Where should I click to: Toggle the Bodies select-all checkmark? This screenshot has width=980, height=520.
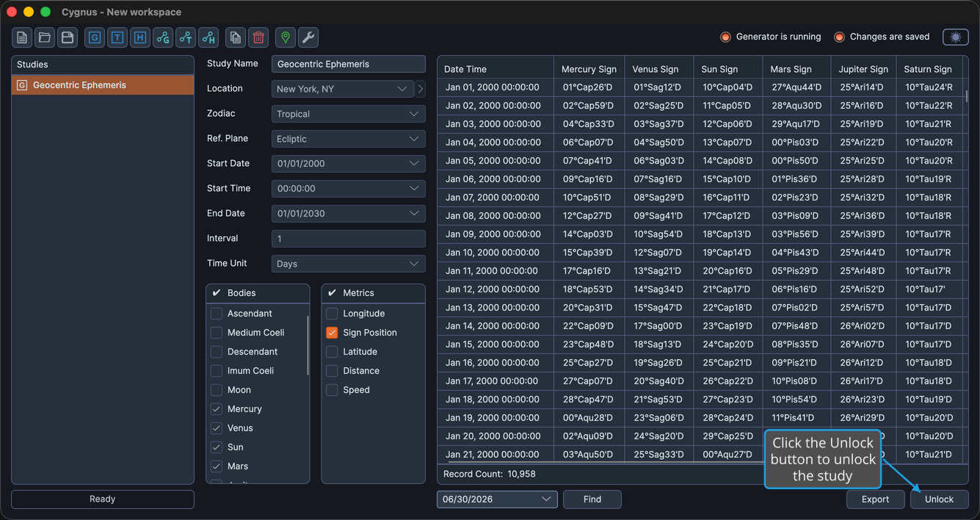217,293
